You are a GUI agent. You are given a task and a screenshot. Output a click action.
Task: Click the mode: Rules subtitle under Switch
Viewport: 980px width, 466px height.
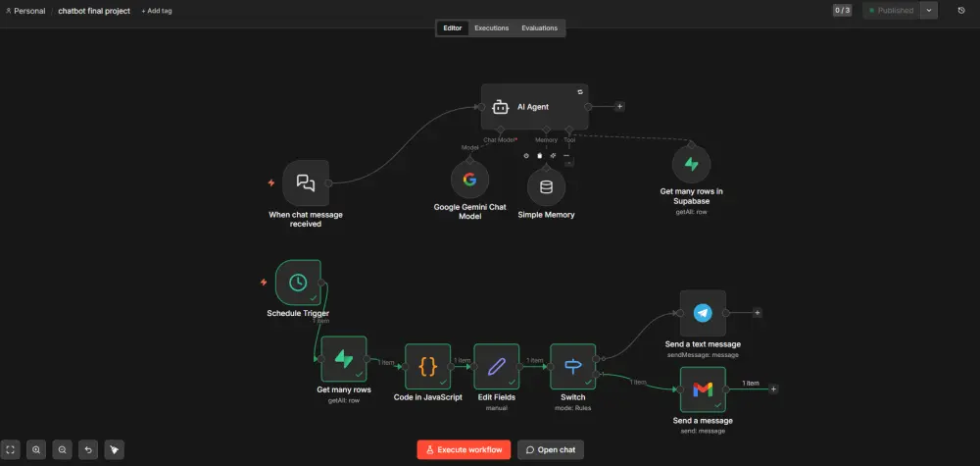tap(573, 408)
